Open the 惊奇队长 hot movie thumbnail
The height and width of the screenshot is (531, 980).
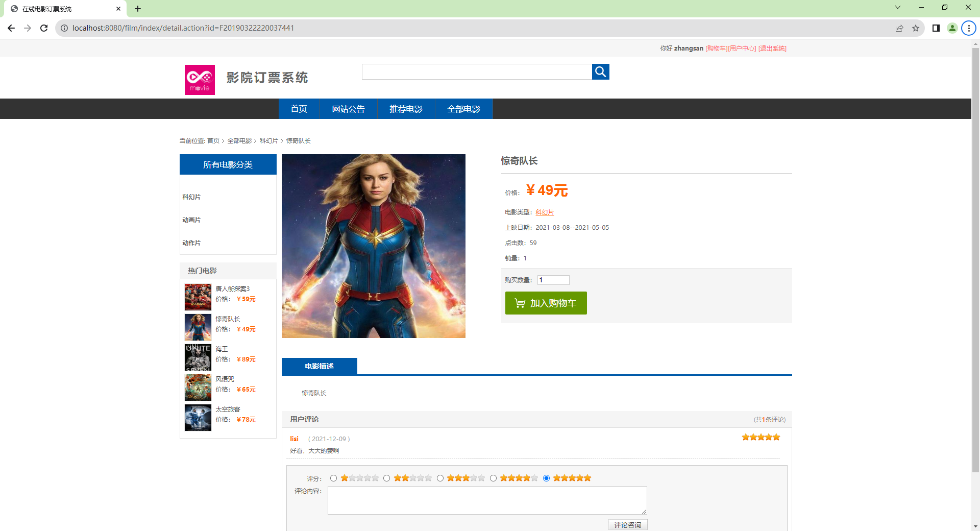(x=198, y=327)
